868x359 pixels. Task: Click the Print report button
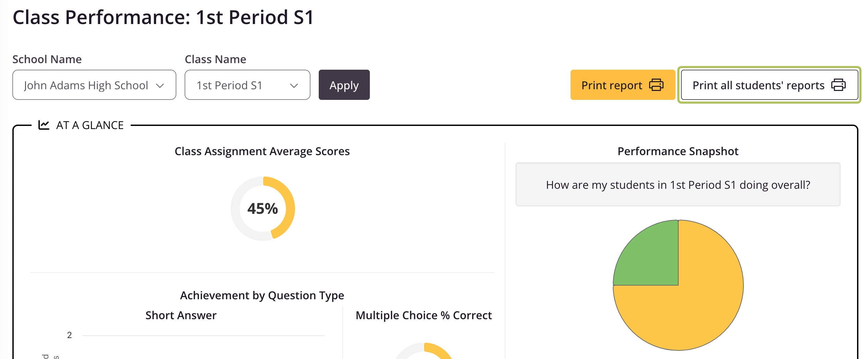[623, 85]
